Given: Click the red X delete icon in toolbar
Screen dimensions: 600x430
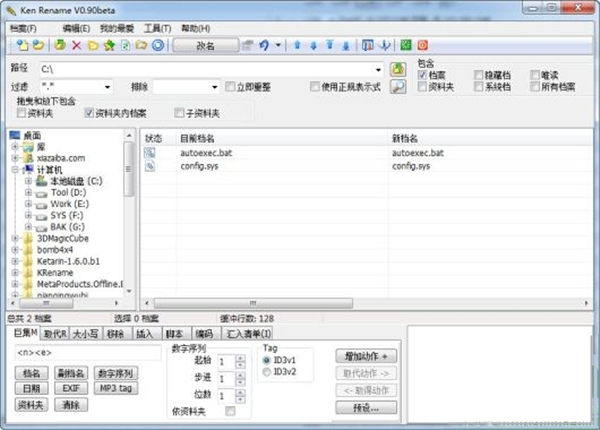Looking at the screenshot, I should point(76,45).
